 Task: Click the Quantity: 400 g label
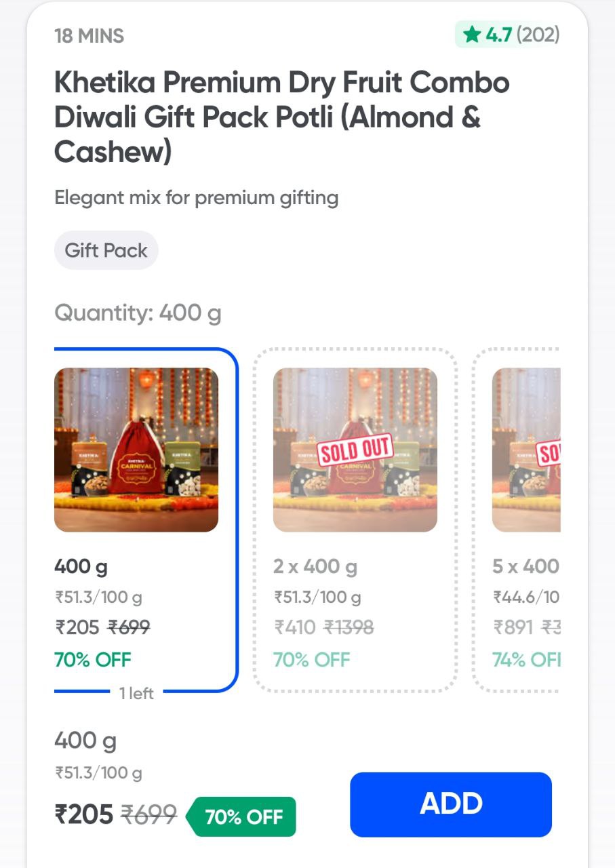138,313
